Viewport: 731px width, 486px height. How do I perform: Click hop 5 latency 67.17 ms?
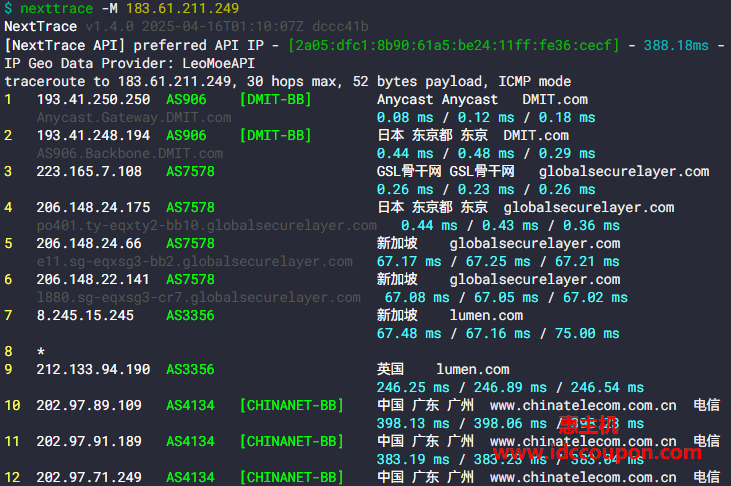[x=409, y=262]
